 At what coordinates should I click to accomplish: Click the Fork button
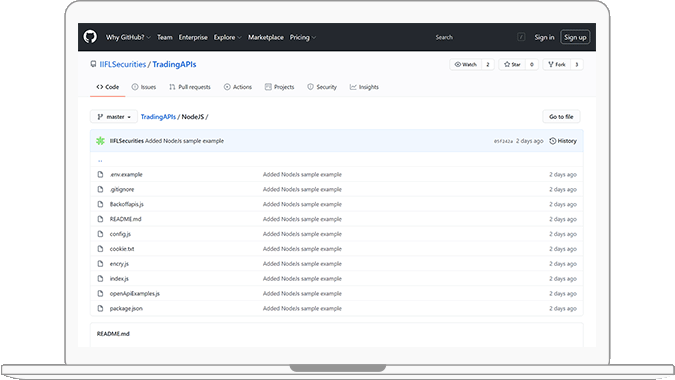coord(557,65)
